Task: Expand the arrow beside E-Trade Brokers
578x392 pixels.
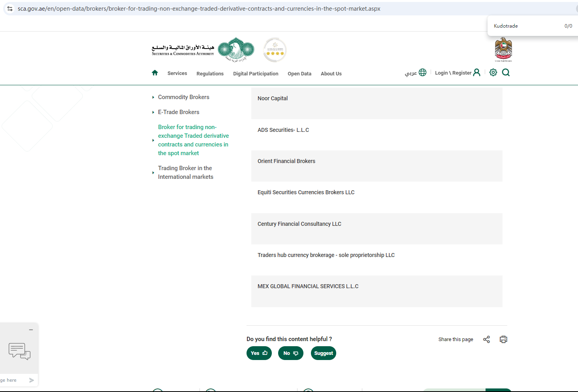Action: tap(153, 112)
